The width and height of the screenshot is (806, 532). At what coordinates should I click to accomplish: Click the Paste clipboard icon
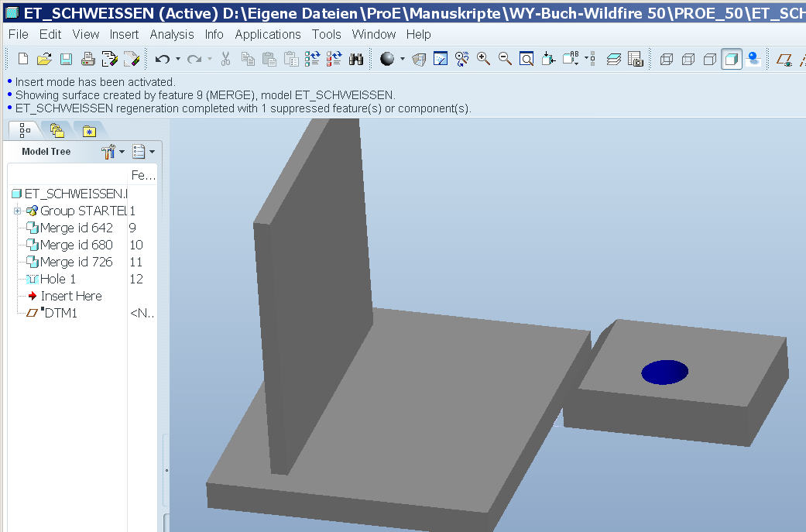point(269,59)
